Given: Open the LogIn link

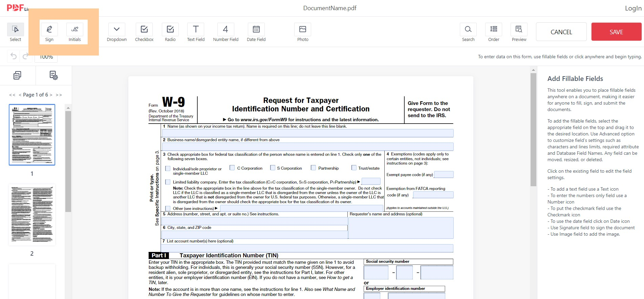Looking at the screenshot, I should point(633,8).
